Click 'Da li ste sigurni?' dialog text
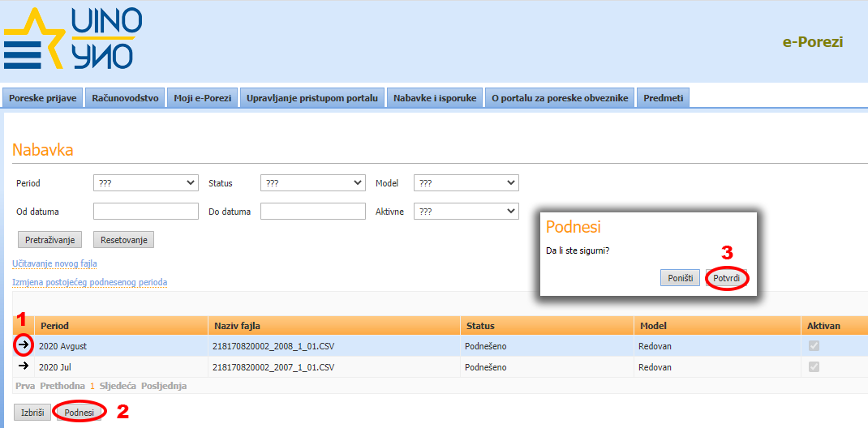The image size is (868, 428). coord(578,250)
